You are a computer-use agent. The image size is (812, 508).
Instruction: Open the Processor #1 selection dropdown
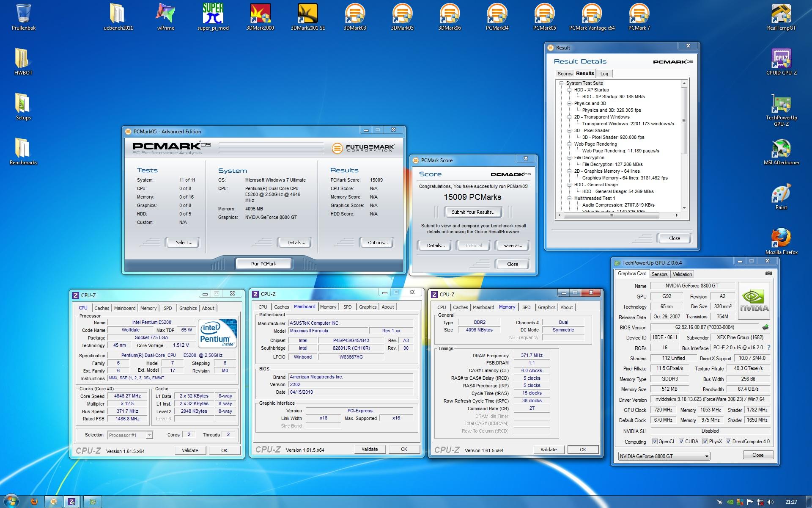(x=130, y=435)
